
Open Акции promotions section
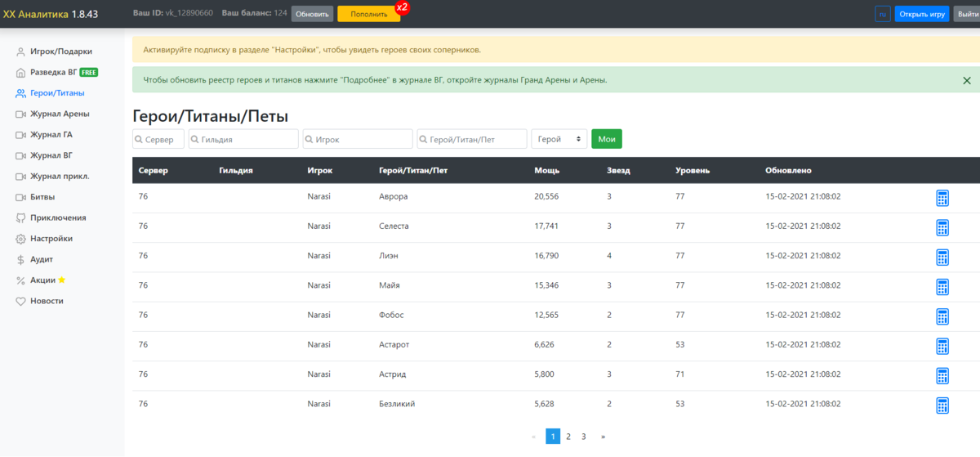(x=41, y=280)
